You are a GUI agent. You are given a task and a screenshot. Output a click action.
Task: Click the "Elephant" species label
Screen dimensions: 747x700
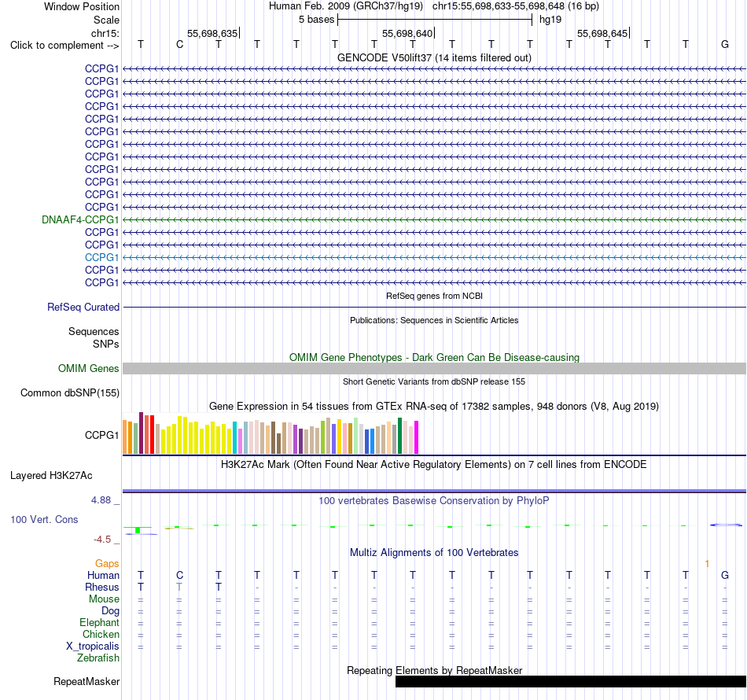click(99, 623)
